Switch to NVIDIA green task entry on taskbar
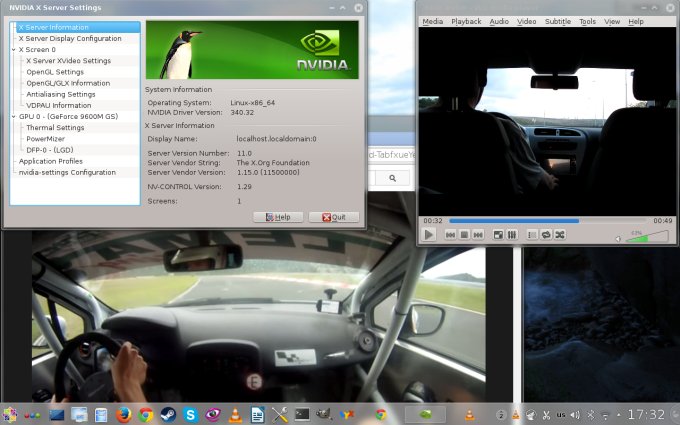The width and height of the screenshot is (680, 425). coord(425,415)
